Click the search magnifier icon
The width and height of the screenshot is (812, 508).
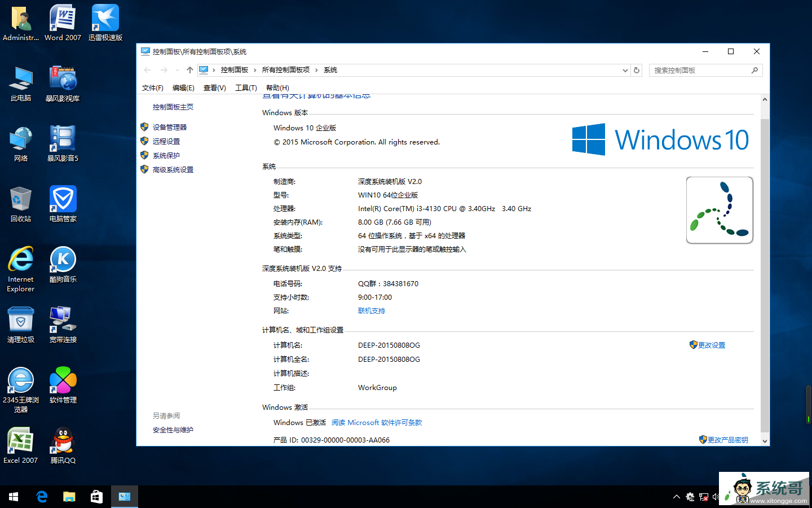(x=754, y=71)
